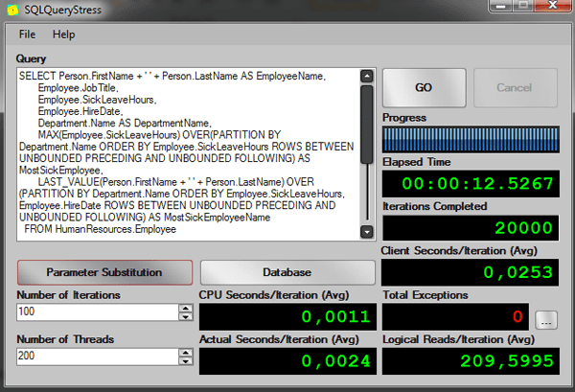575x392 pixels.
Task: Click the Actual Seconds/Iteration value 0,0024
Action: coord(335,361)
